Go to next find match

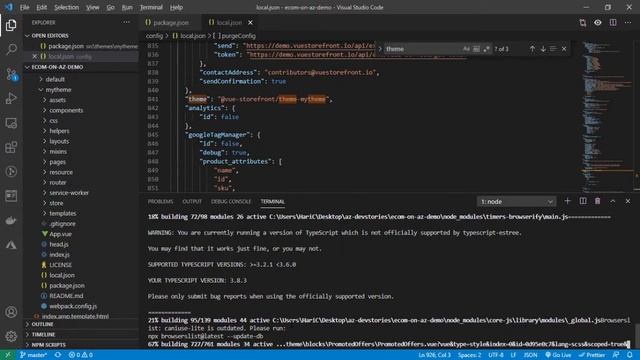click(x=543, y=49)
